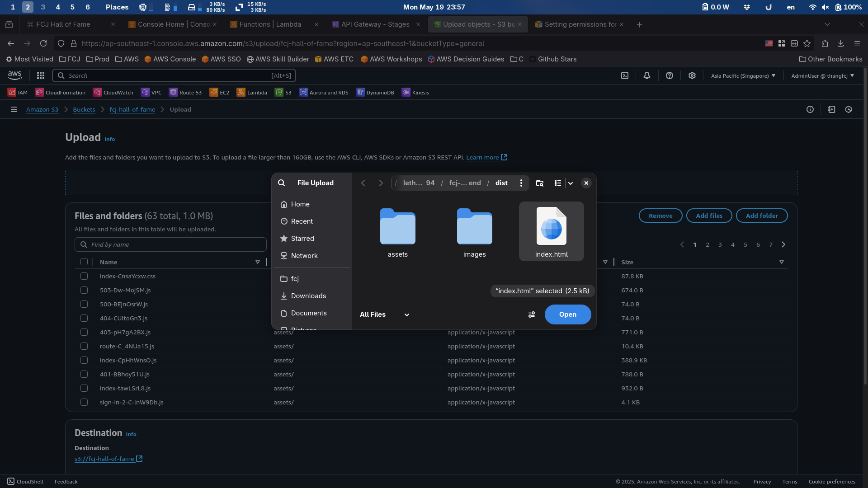Go back in File Upload dialog

pyautogui.click(x=363, y=183)
